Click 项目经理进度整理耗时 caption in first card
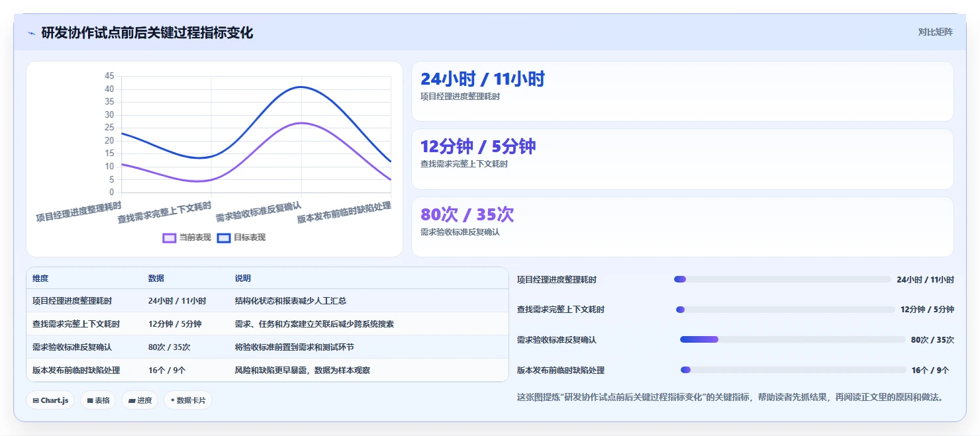The image size is (980, 436). 460,97
